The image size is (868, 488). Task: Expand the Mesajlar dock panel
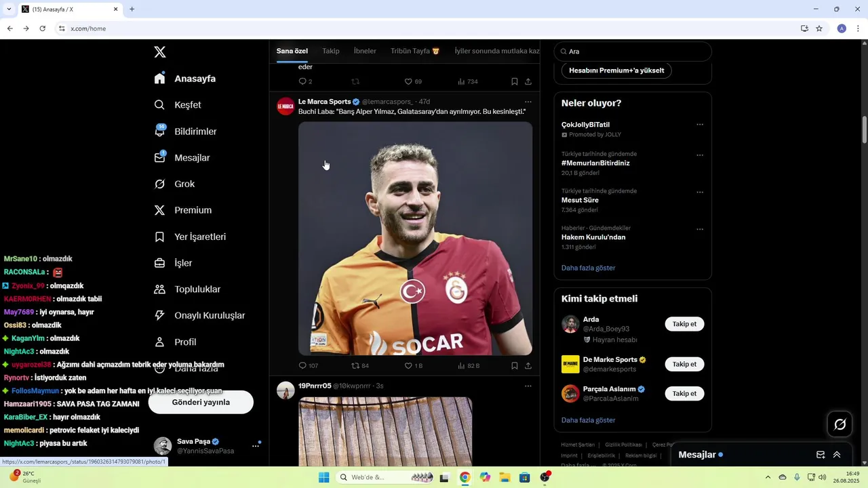click(x=837, y=455)
